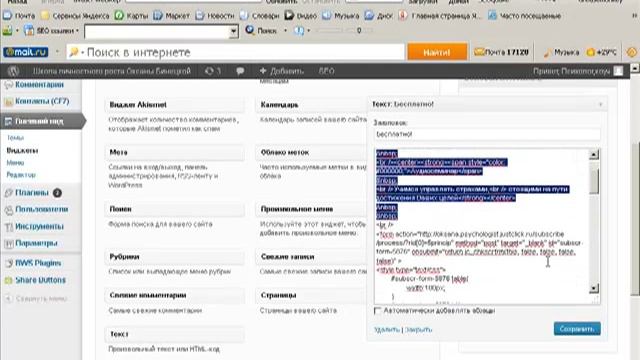Click the updates counter icon in admin bar
This screenshot has width=640, height=360.
pos(213,71)
